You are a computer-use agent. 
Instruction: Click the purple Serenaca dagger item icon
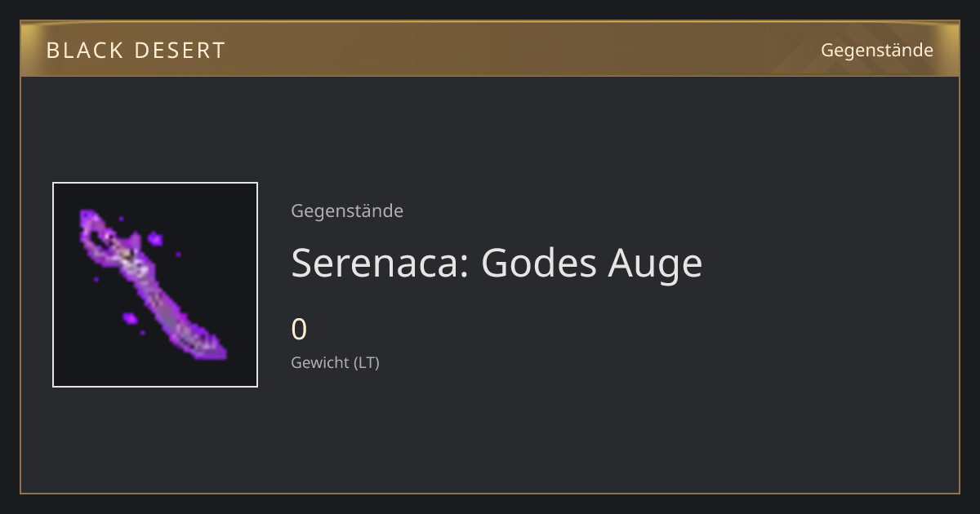click(x=153, y=285)
